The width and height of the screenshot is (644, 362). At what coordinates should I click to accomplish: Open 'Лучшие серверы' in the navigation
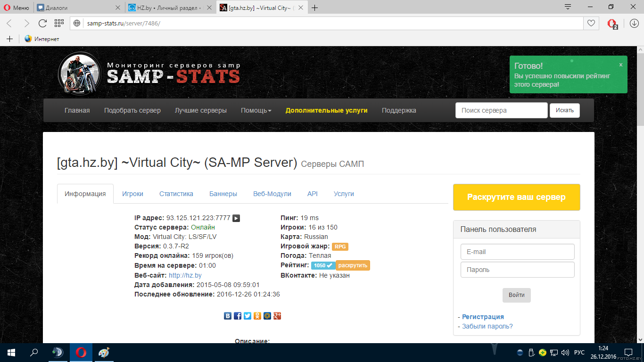[201, 110]
